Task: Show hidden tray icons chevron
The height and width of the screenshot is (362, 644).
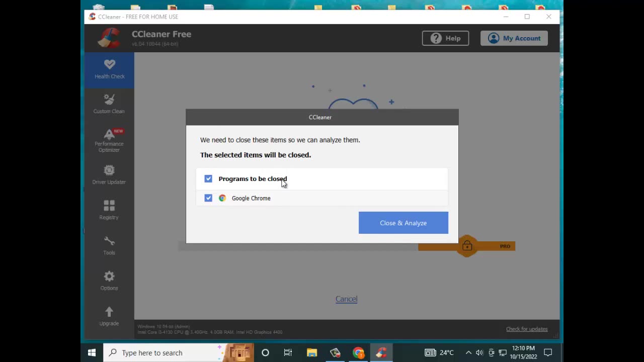Action: pos(468,352)
